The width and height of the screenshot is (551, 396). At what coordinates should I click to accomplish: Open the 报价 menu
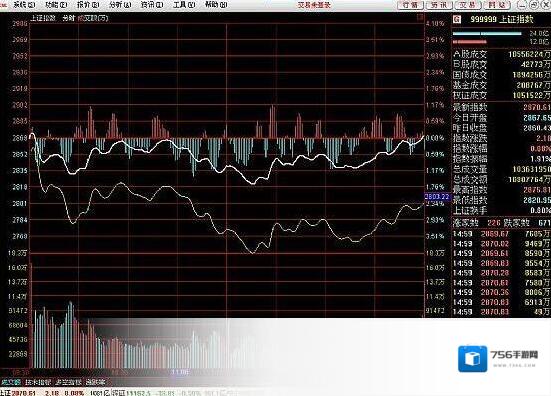(88, 5)
